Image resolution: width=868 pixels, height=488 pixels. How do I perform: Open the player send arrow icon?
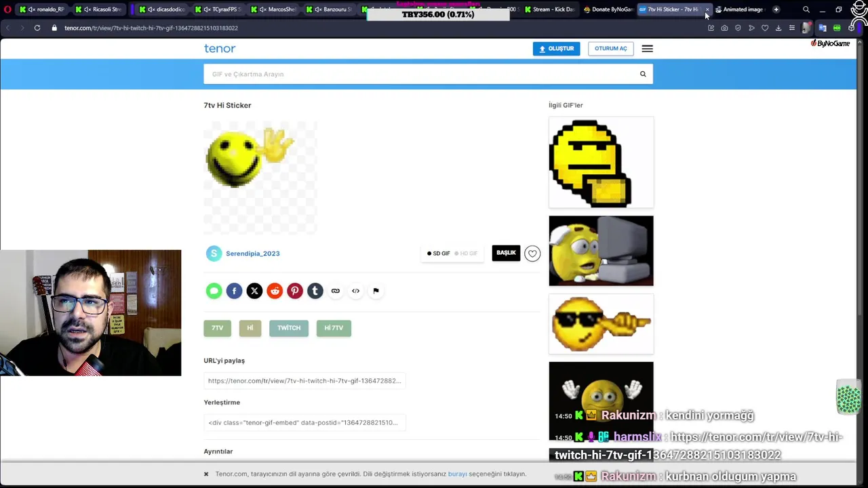(751, 28)
